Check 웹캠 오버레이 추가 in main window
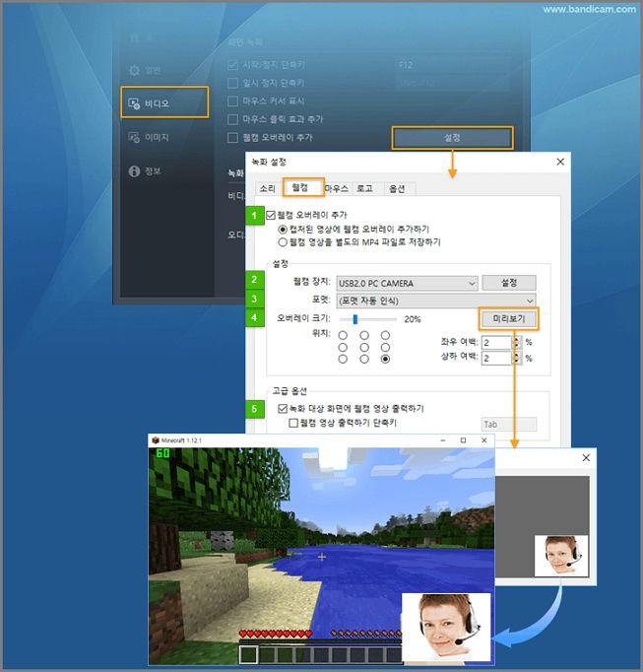The height and width of the screenshot is (672, 643). (232, 138)
